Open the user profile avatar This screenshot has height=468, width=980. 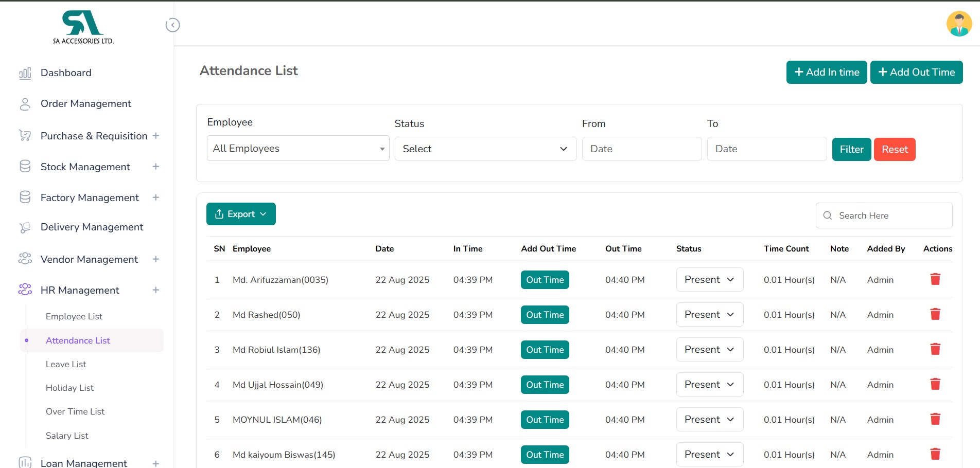click(958, 24)
